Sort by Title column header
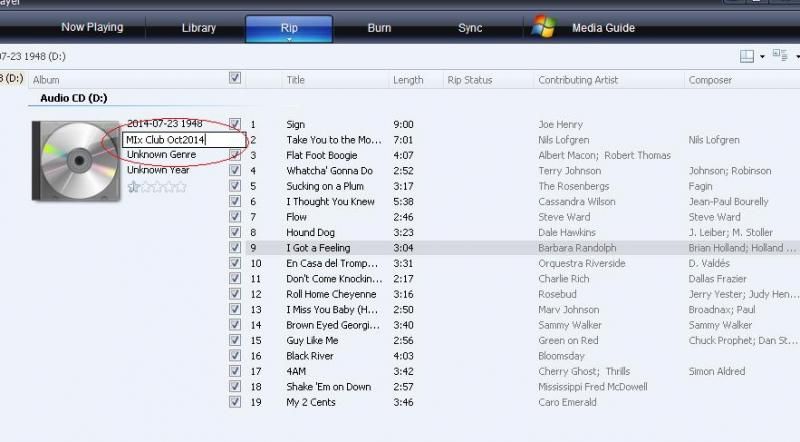Screen dimensions: 800x442 pos(295,80)
